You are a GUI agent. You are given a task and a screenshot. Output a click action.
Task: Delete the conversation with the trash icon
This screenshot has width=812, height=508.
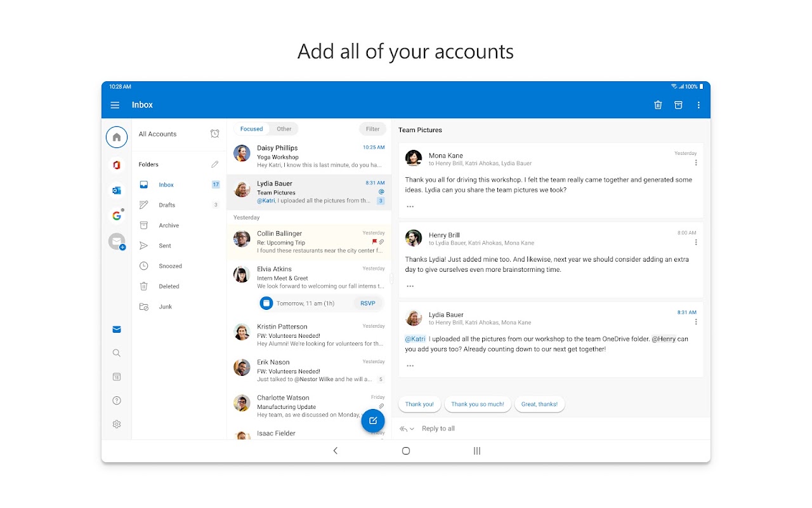(x=658, y=105)
